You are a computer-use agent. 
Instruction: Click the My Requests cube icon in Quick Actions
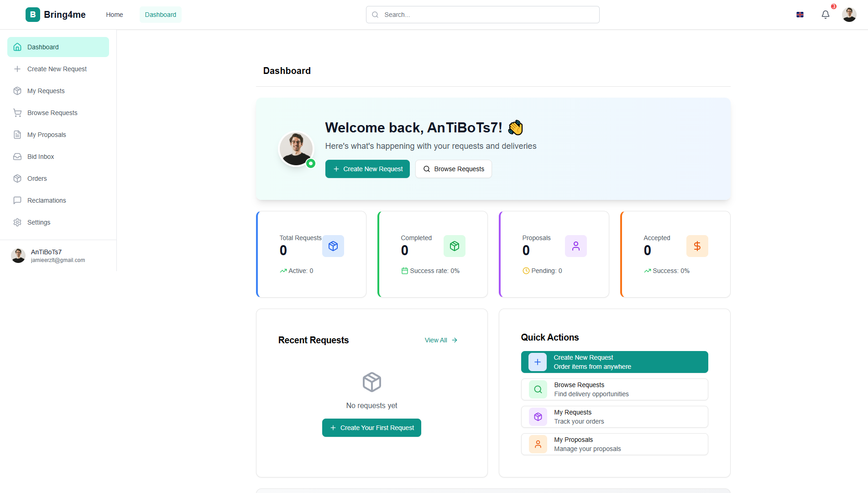538,417
